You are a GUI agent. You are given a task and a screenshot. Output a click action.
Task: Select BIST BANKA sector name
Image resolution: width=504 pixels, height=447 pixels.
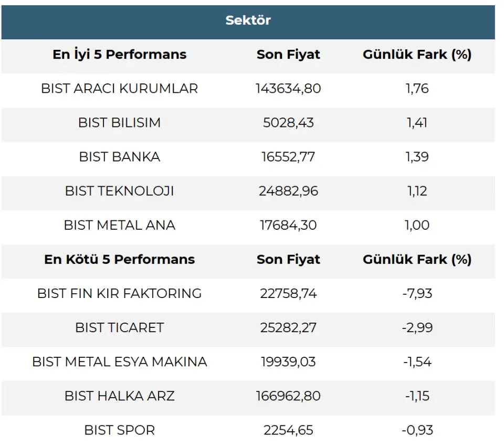(x=119, y=157)
